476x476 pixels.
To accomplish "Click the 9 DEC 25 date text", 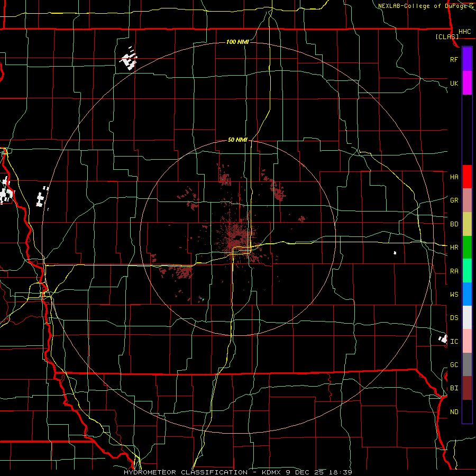I will point(306,472).
